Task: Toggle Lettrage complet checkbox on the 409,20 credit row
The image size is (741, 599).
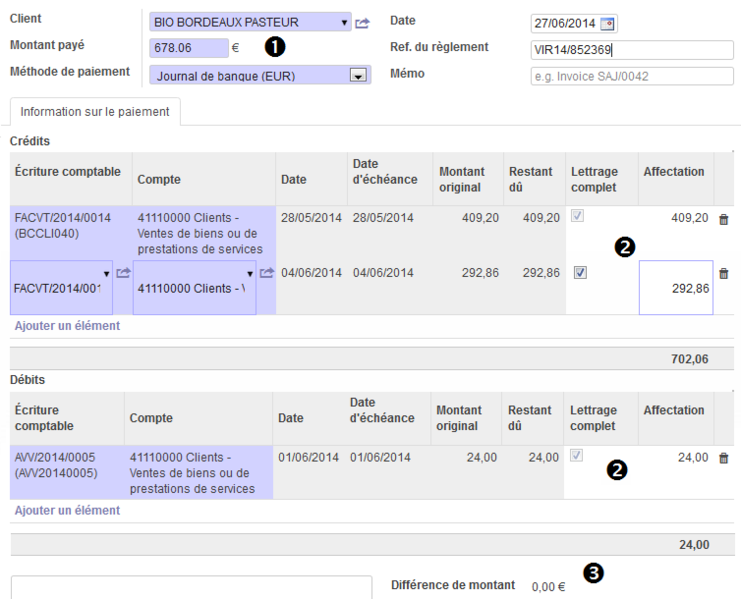Action: point(577,216)
